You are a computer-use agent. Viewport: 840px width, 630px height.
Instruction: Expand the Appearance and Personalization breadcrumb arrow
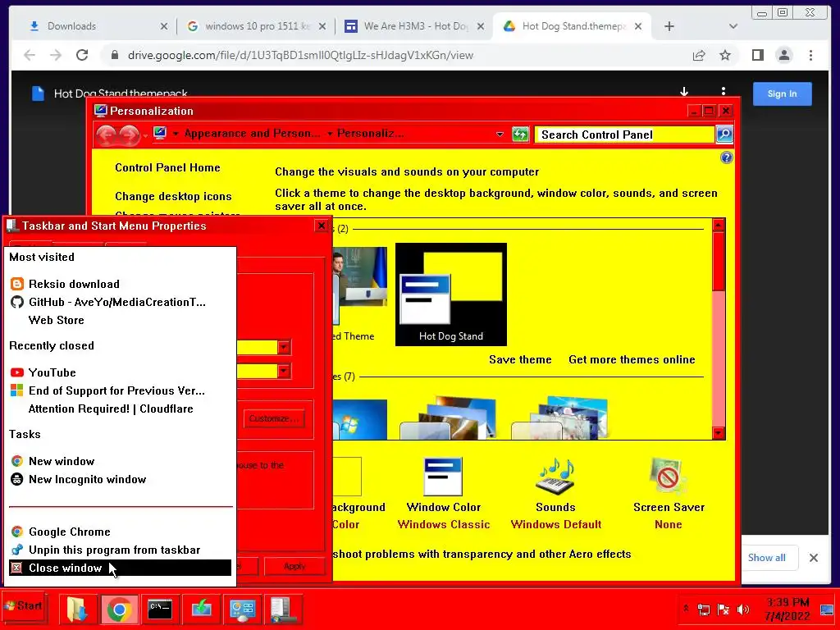[176, 134]
